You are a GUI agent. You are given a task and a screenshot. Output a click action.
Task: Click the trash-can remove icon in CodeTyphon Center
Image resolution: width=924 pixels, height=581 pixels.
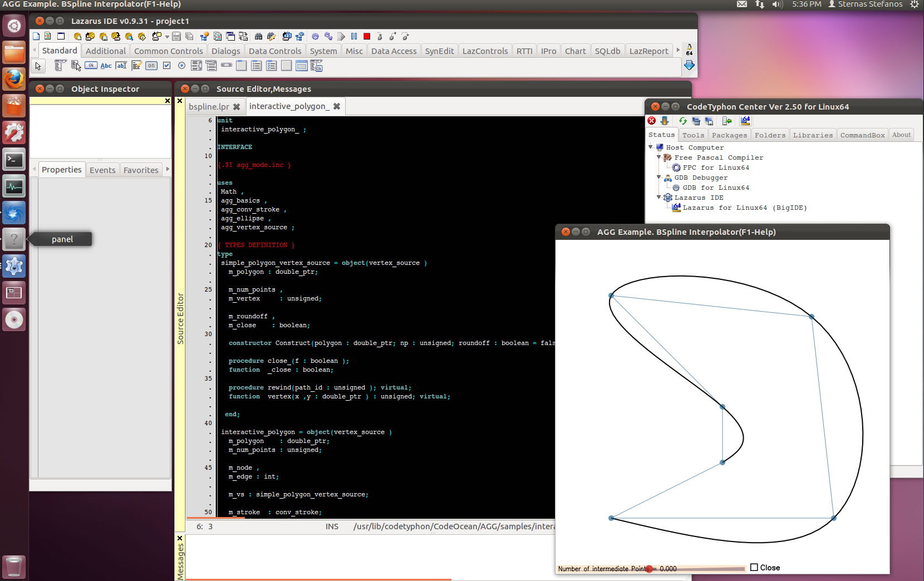pos(696,121)
